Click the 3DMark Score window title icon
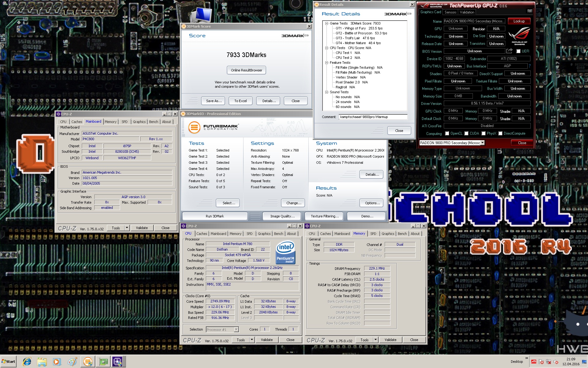588x368 pixels. (x=184, y=26)
